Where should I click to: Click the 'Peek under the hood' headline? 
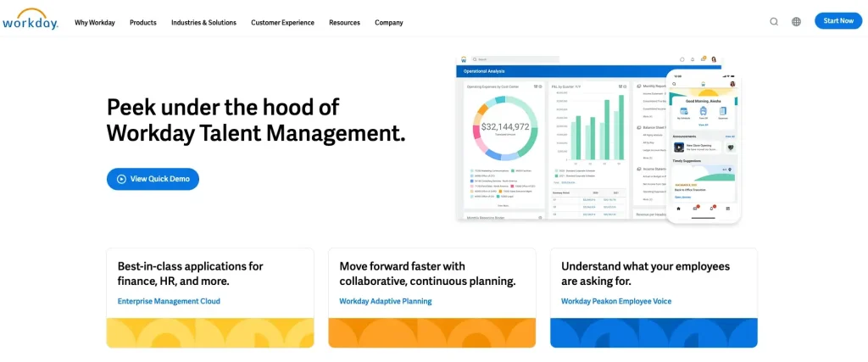pyautogui.click(x=256, y=120)
